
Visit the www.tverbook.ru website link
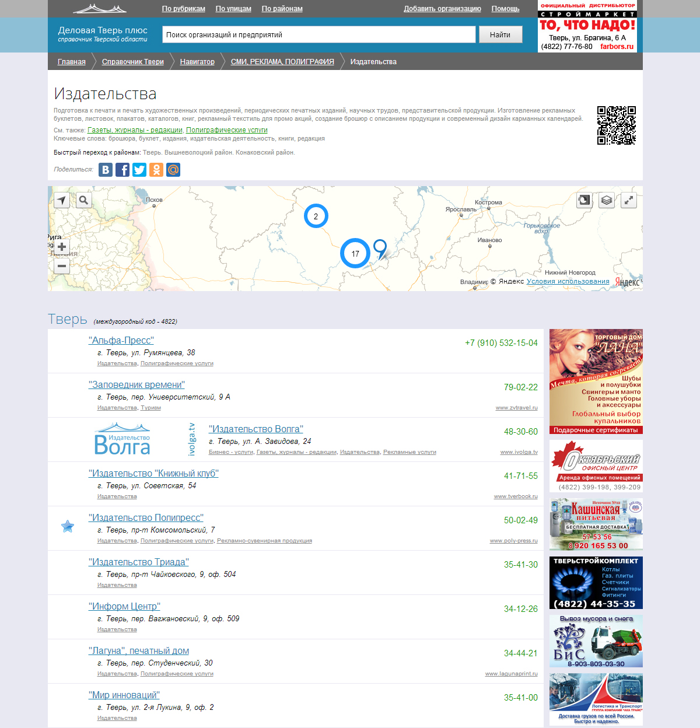click(x=516, y=496)
